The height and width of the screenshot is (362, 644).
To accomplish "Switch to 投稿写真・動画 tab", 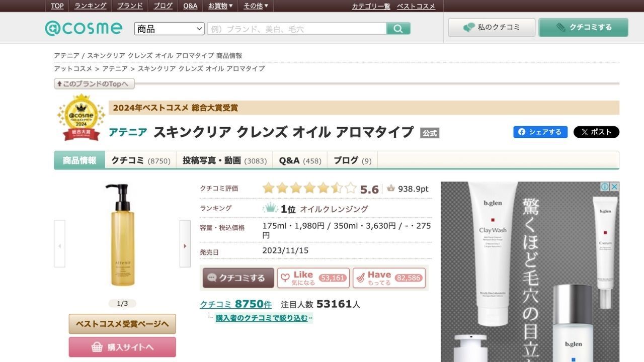I will 224,160.
